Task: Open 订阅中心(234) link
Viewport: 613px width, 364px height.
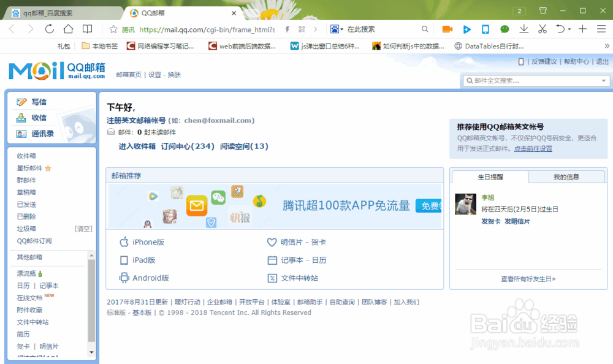Action: pos(188,146)
